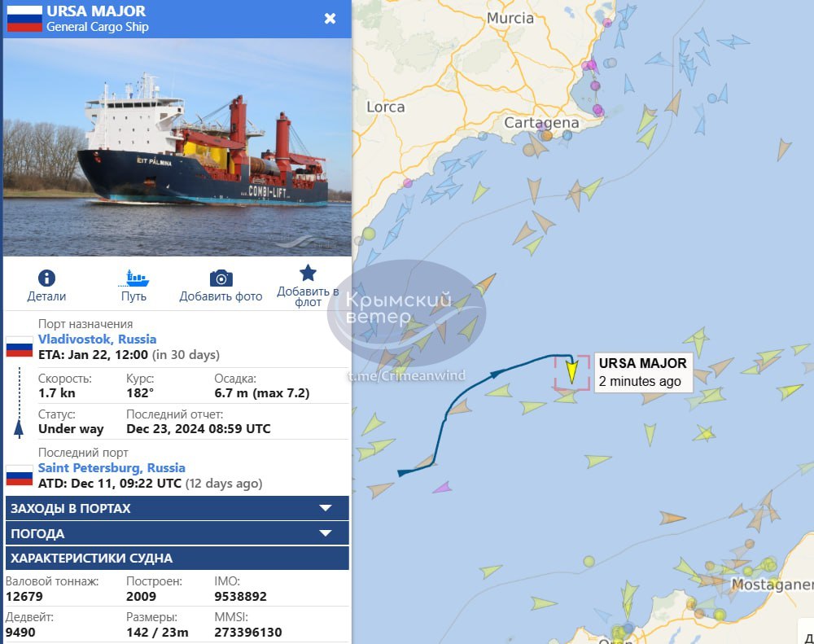Close the URSA MAJOR vessel panel
The width and height of the screenshot is (814, 644).
[330, 19]
